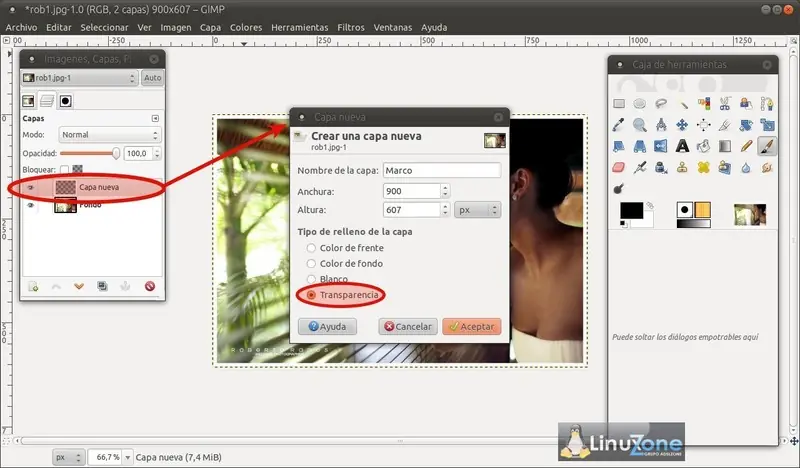Select the Eraser tool

619,167
